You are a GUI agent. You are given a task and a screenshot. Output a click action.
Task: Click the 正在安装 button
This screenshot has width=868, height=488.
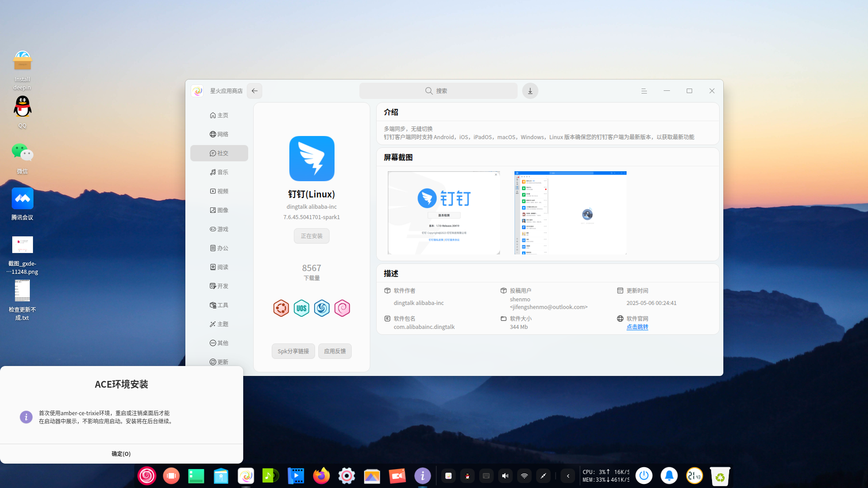[x=311, y=236]
